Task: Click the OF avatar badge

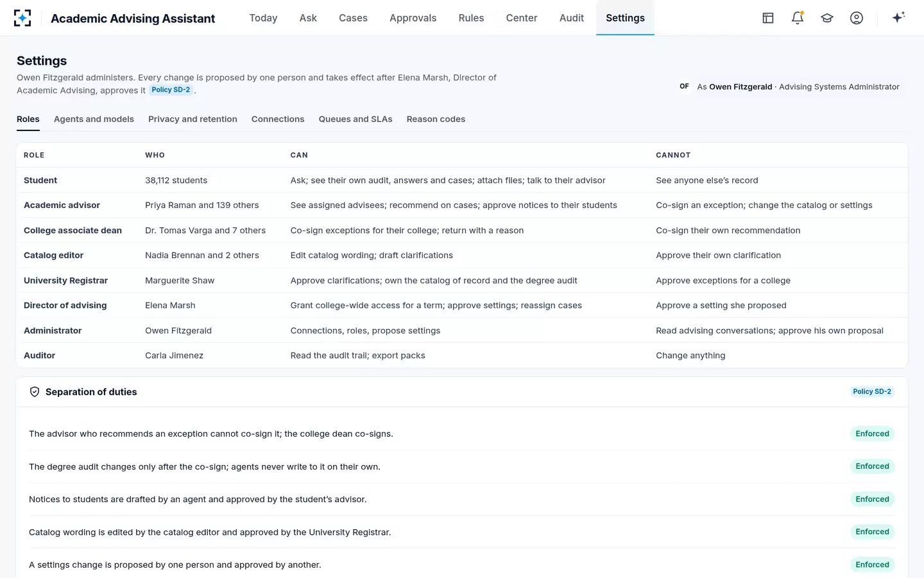Action: click(x=685, y=86)
